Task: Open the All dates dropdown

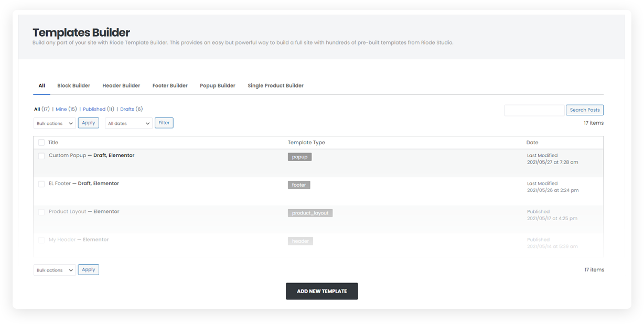Action: click(x=128, y=123)
